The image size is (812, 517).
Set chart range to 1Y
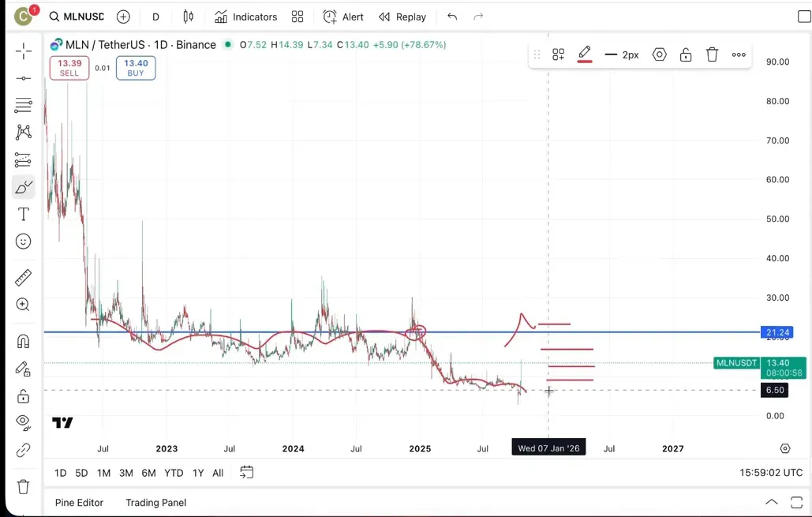coord(198,473)
